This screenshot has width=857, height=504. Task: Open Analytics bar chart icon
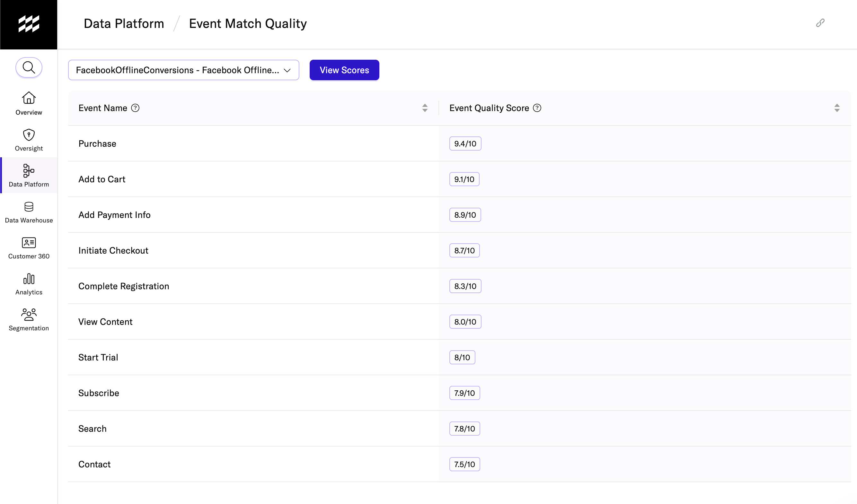pos(29,279)
